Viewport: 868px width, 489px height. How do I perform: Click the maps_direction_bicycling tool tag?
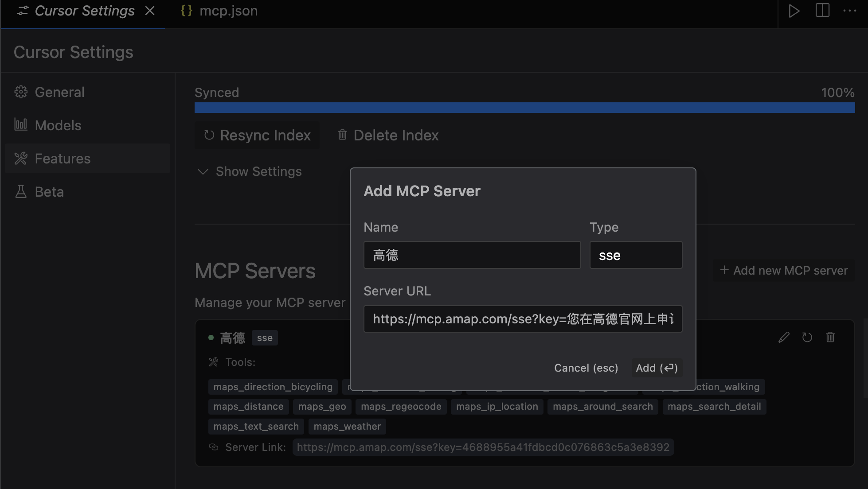[273, 387]
